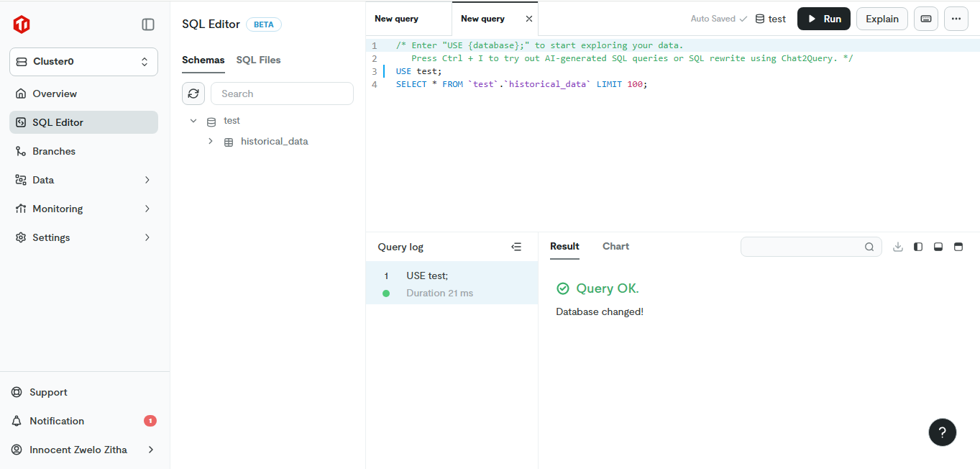Viewport: 980px width, 469px height.
Task: Select the historical_data table
Action: click(275, 142)
